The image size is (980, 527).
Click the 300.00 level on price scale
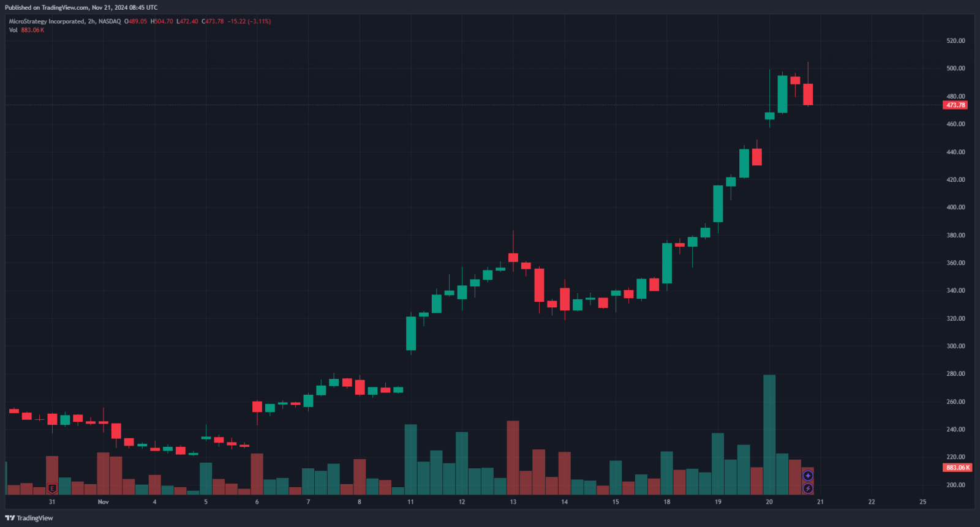956,346
